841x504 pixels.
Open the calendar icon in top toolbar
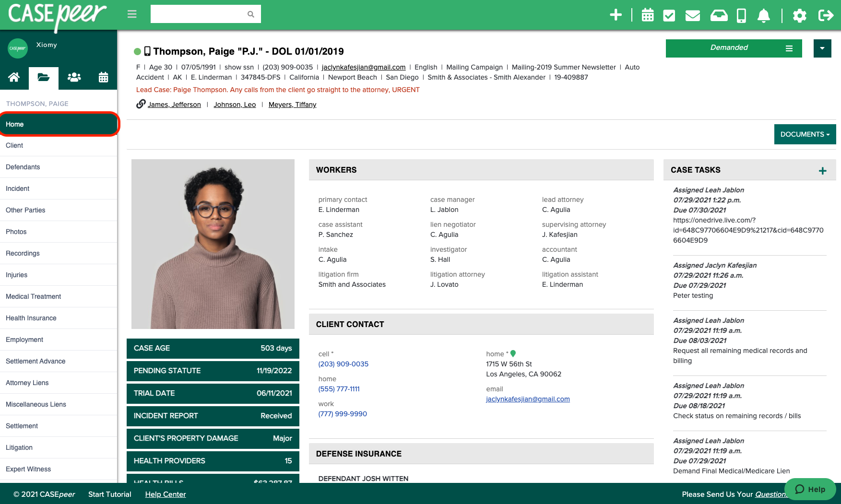click(x=647, y=15)
